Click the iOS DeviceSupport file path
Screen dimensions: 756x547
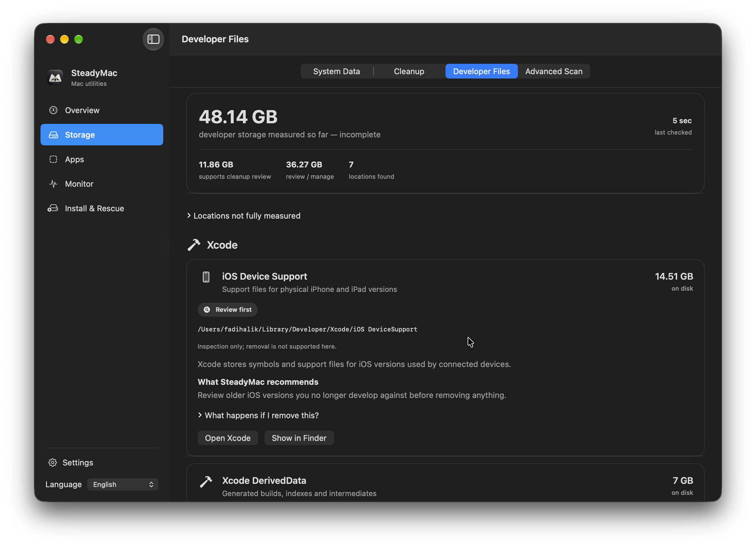pyautogui.click(x=307, y=329)
